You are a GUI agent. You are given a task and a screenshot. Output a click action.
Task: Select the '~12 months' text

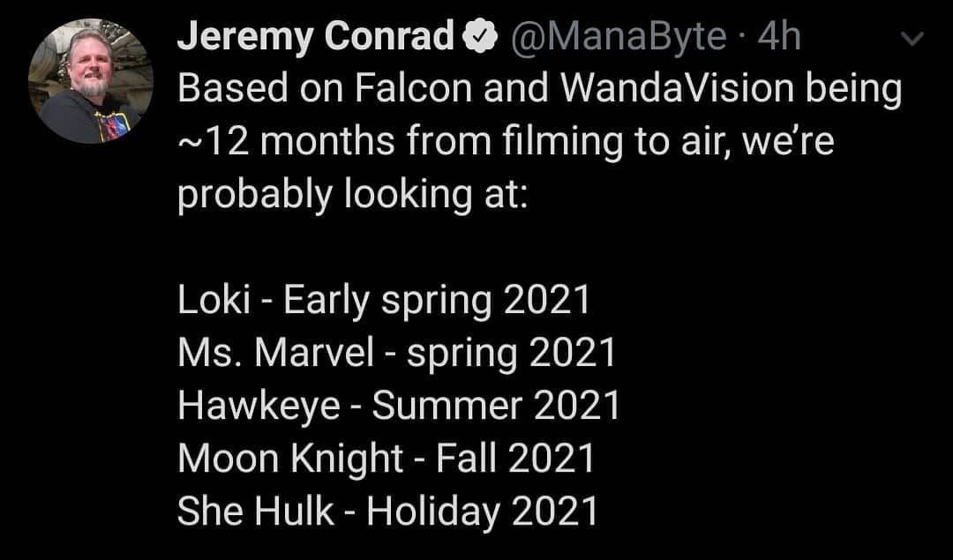(x=287, y=141)
